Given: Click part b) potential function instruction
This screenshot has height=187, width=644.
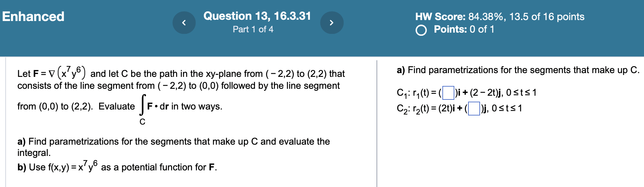Looking at the screenshot, I should [x=117, y=167].
